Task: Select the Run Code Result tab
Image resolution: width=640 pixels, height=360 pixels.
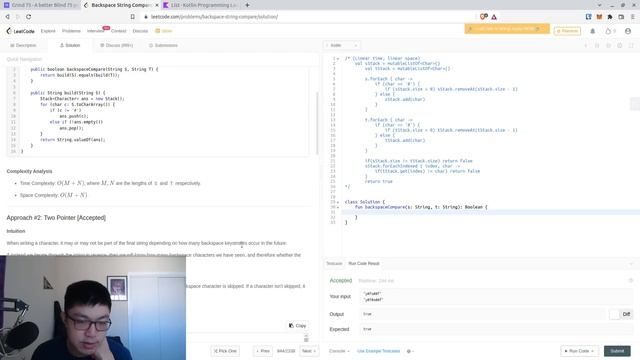Action: click(364, 264)
